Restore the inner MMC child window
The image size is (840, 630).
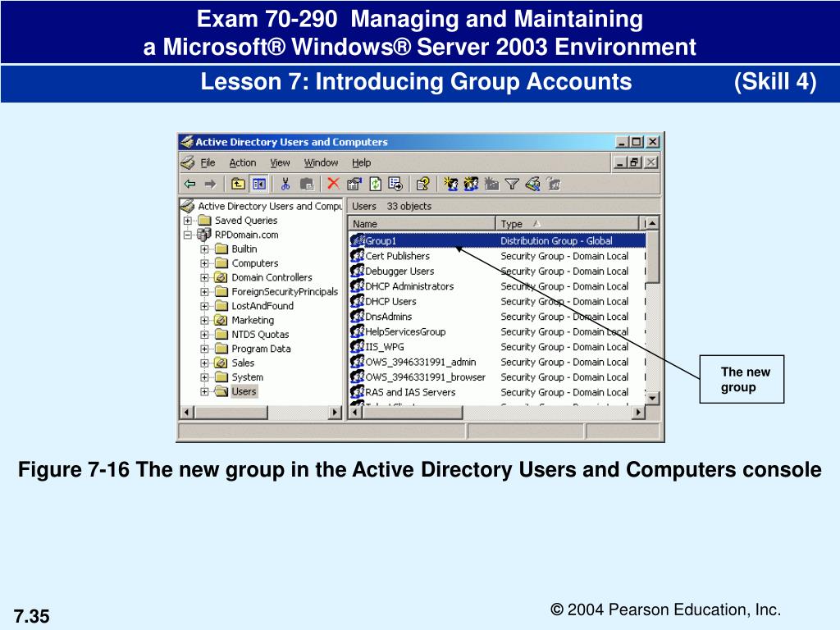635,162
